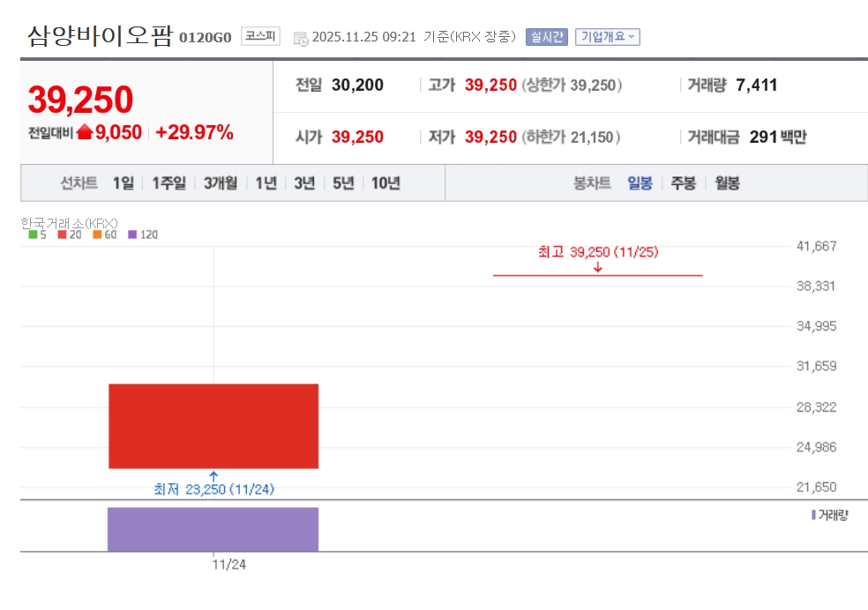Click the 34,995 y-axis price label
868x610 pixels.
tap(816, 326)
